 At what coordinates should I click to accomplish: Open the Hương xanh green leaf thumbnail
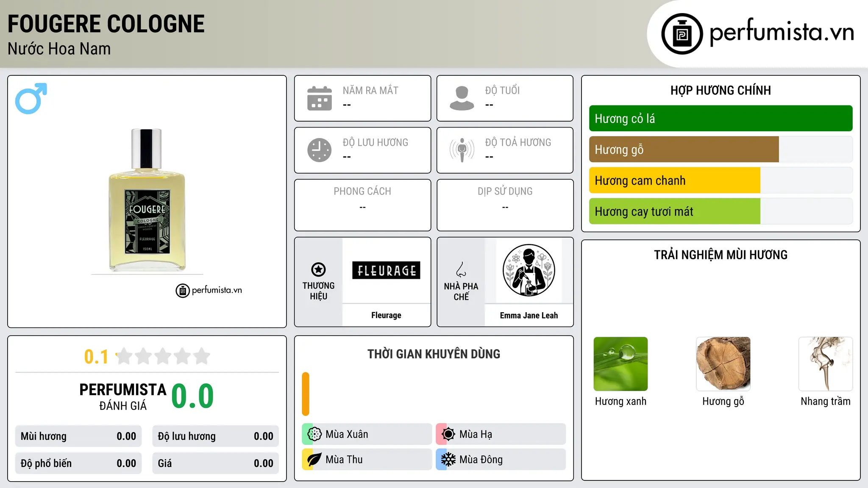coord(620,364)
